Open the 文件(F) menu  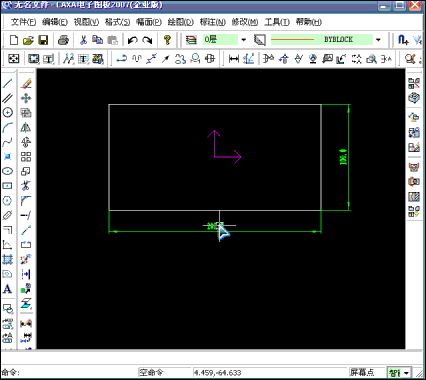click(23, 22)
